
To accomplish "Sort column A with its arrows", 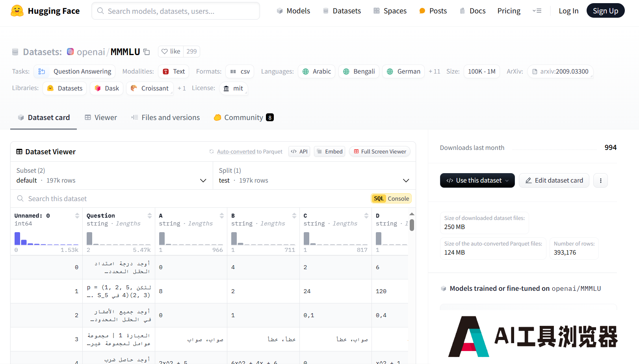I will tap(222, 216).
